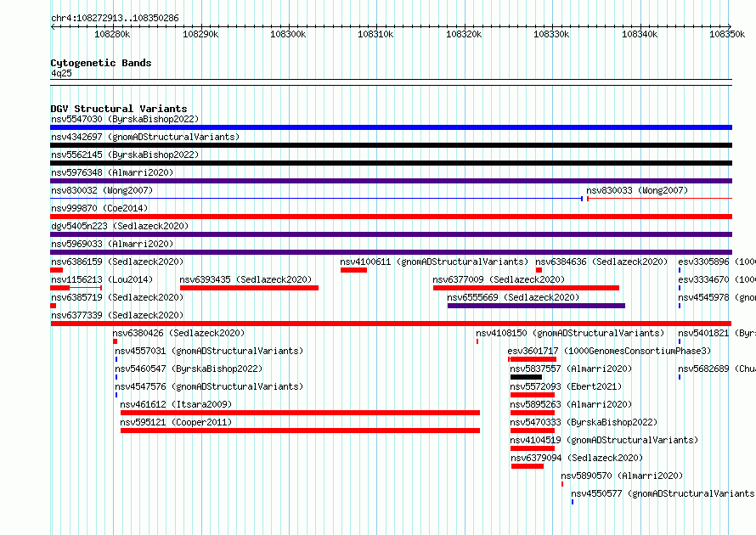Click the nsv595121 (Cooper2011) label
This screenshot has height=535, width=756.
(176, 422)
